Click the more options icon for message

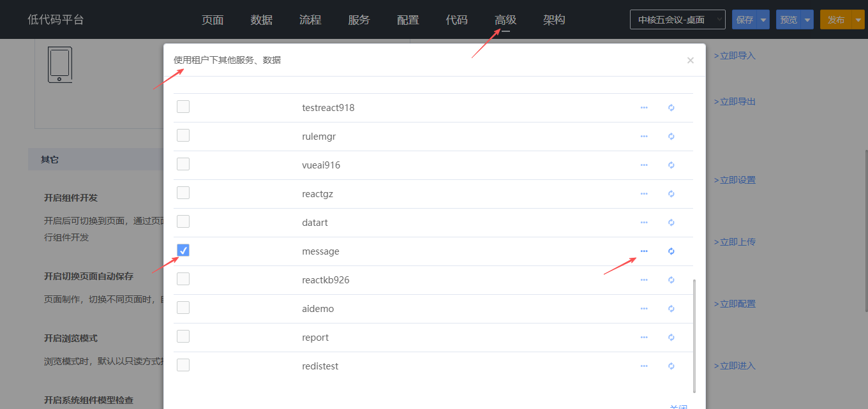tap(644, 251)
